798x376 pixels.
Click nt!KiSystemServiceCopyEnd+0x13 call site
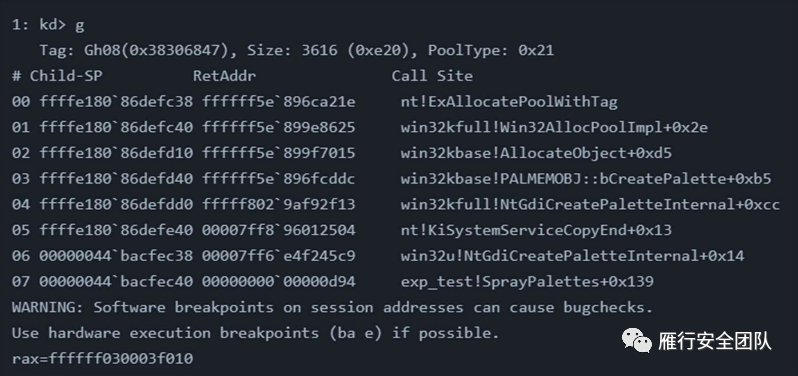pos(536,230)
